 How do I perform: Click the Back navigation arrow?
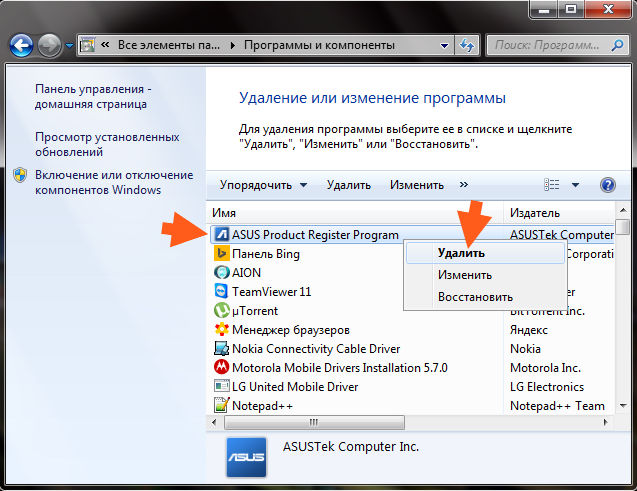point(21,45)
